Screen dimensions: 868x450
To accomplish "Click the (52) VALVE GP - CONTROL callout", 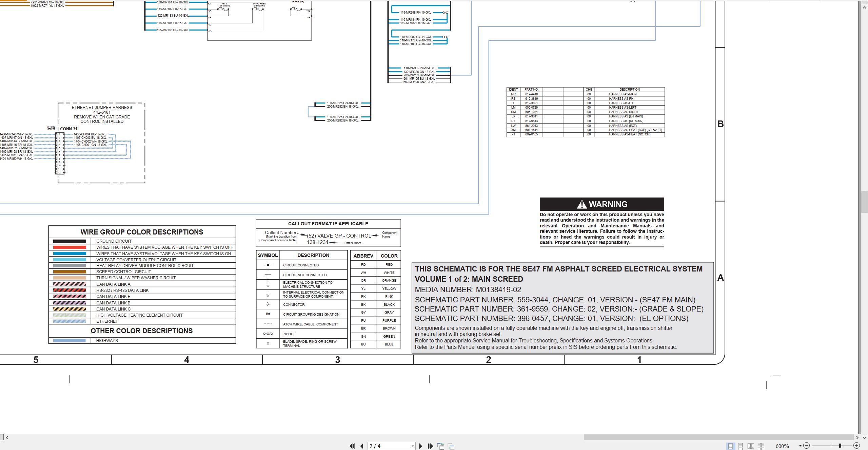I will (339, 236).
